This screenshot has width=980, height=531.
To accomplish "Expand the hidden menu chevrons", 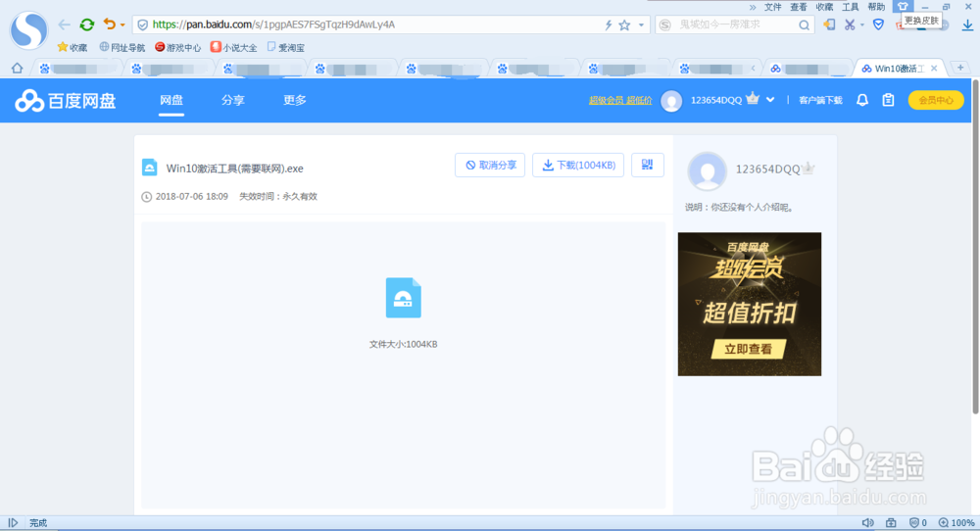I will tap(753, 8).
